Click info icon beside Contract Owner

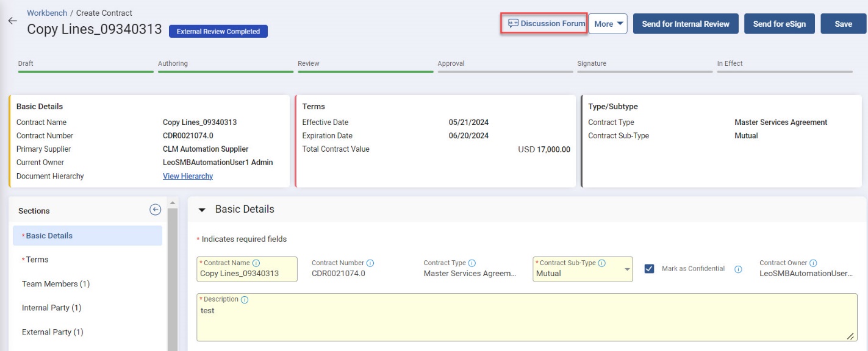pos(813,263)
